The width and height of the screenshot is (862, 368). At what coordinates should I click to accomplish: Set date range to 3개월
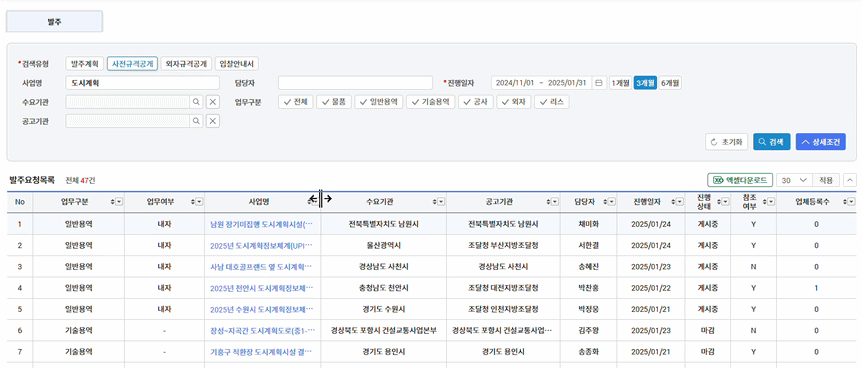tap(645, 83)
